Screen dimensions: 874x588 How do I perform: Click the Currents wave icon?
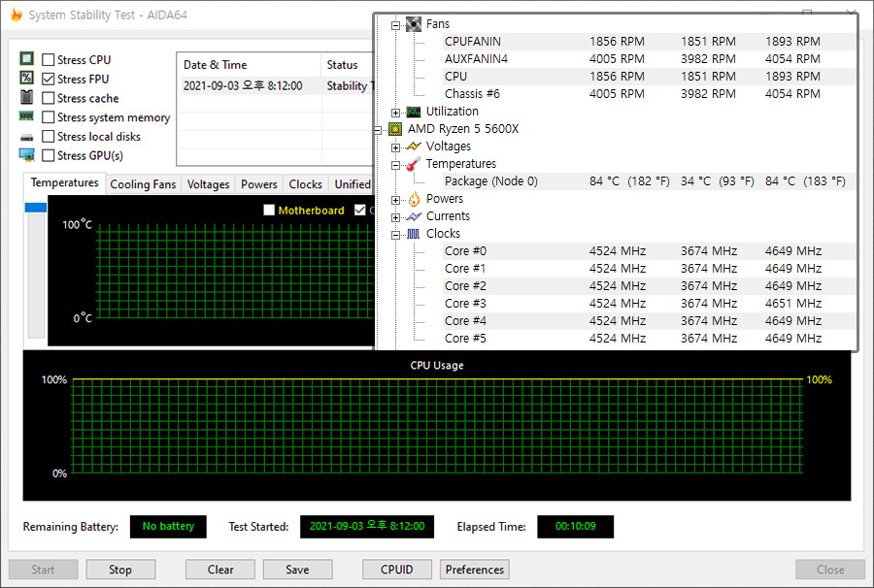(x=414, y=216)
